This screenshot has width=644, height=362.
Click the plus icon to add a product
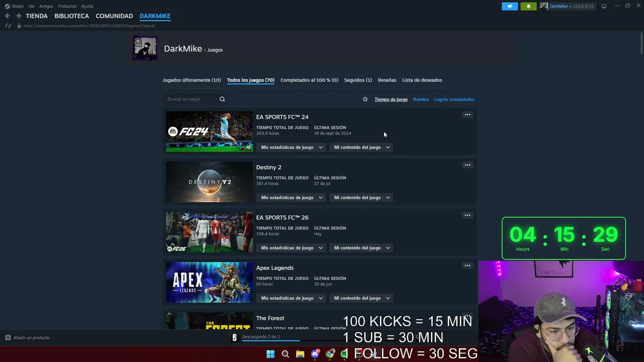coord(8,338)
